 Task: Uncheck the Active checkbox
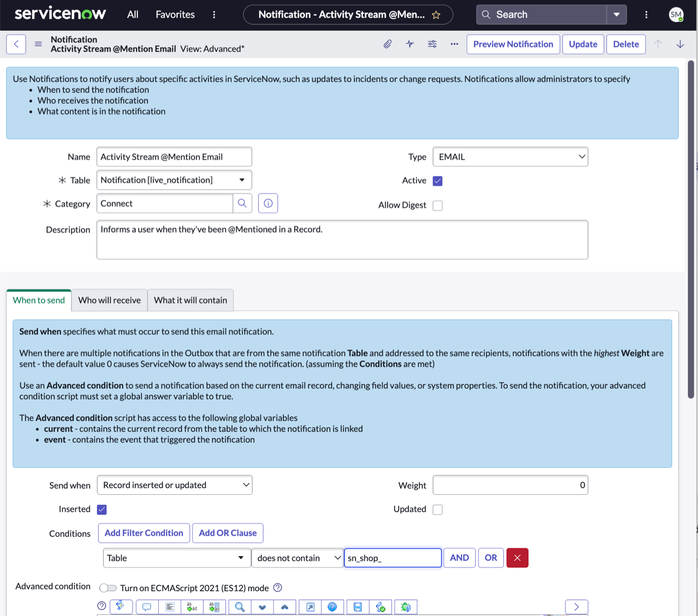(438, 181)
